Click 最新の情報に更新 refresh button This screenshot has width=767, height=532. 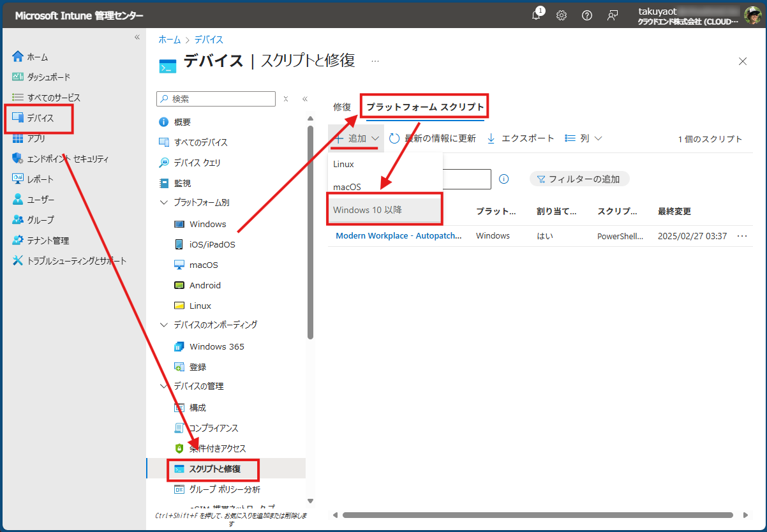[x=433, y=138]
